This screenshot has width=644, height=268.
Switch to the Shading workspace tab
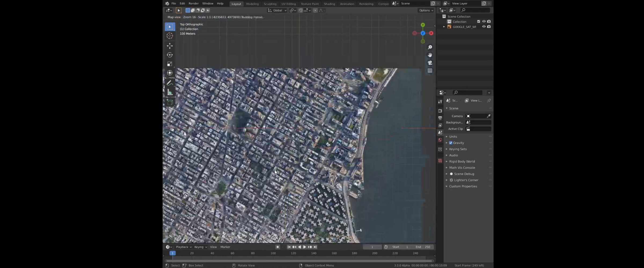pos(329,4)
